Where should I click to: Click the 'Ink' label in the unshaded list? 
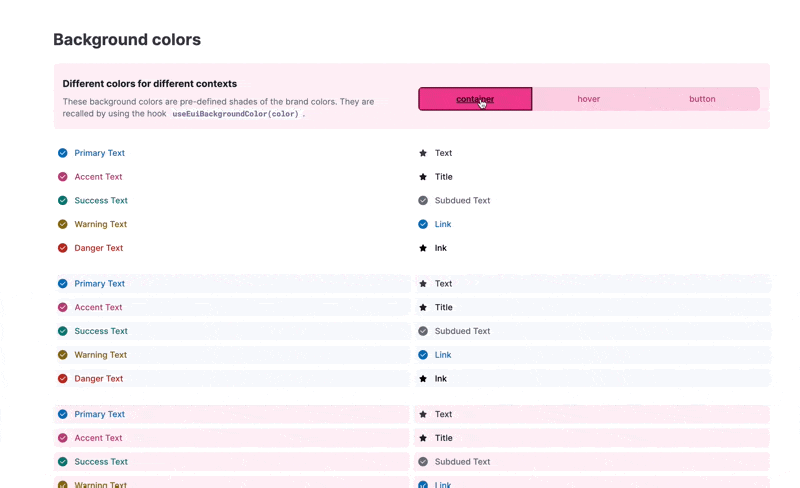coord(441,248)
